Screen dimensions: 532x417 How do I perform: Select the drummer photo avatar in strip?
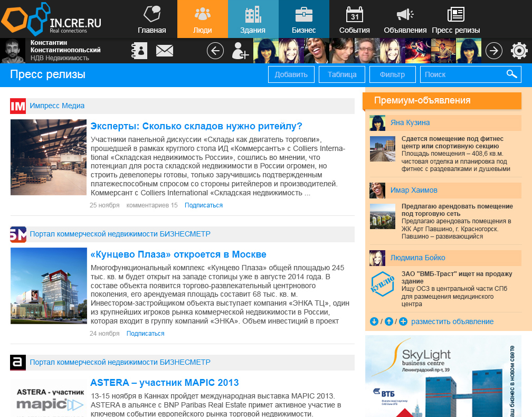(443, 51)
